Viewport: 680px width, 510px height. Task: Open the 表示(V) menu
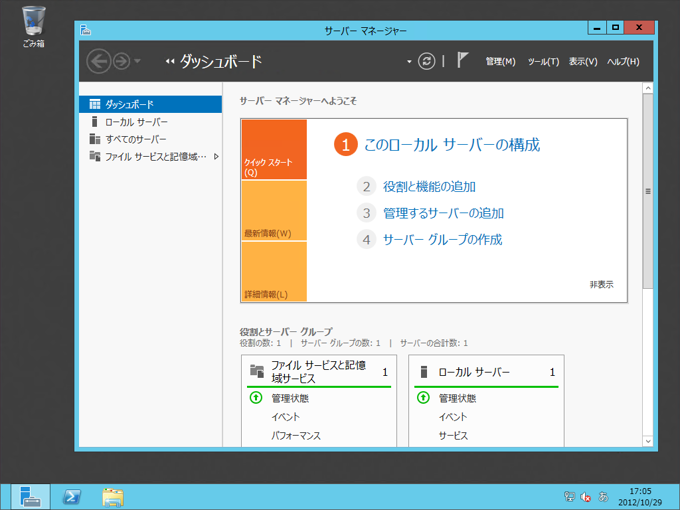[x=583, y=62]
